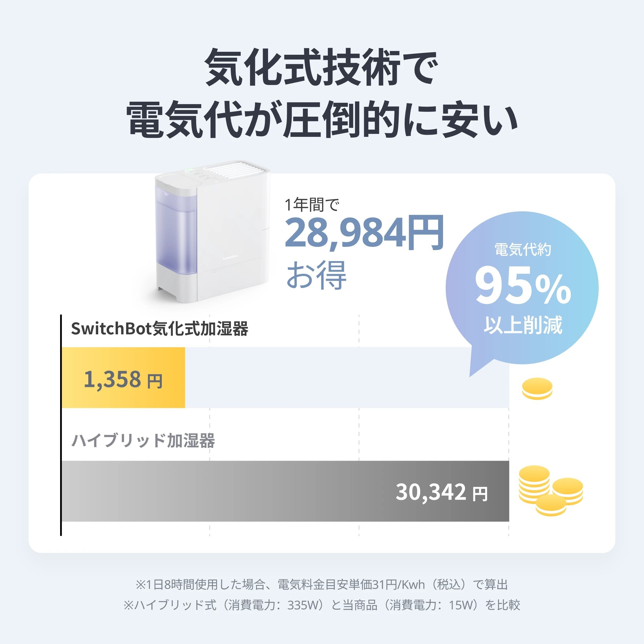Viewport: 644px width, 644px height.
Task: Click the 電気代が圧倒的に安い headline
Action: pyautogui.click(x=321, y=120)
